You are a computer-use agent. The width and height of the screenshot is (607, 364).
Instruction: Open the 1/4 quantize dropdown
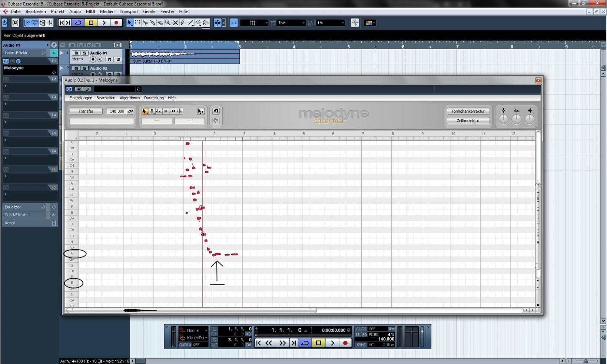click(331, 23)
